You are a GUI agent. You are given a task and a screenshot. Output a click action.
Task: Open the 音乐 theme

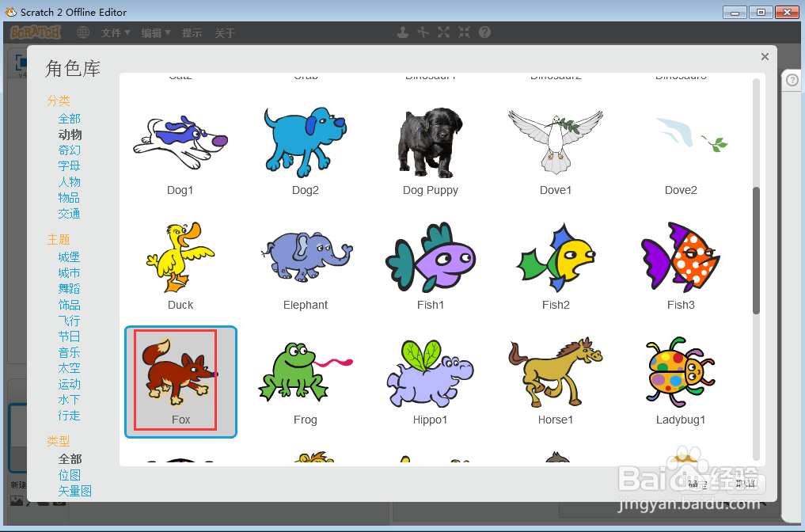(70, 353)
